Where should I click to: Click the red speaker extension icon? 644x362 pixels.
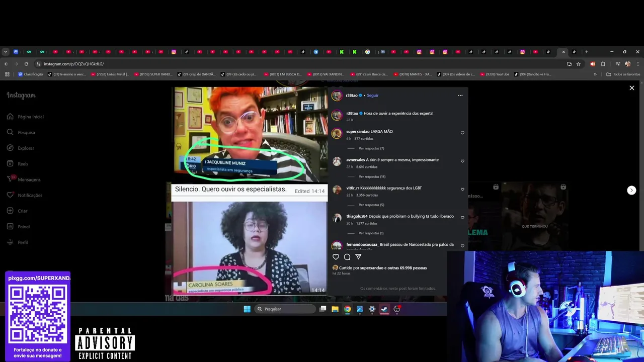pos(592,64)
